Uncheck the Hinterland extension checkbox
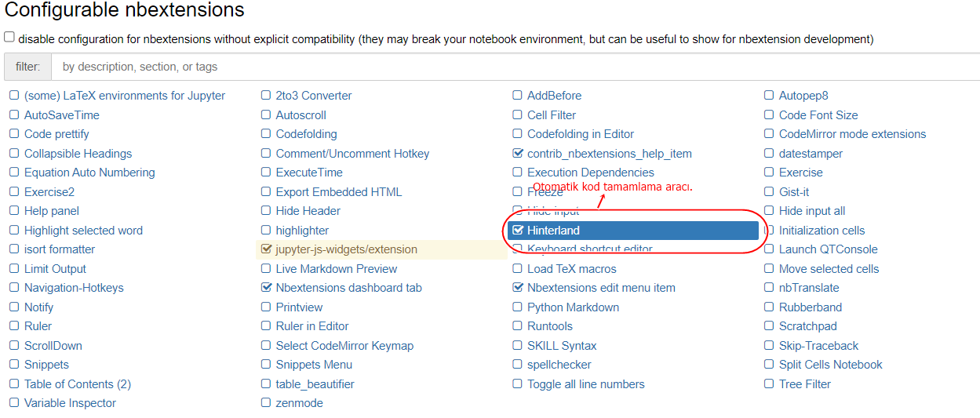The image size is (980, 418). click(x=517, y=230)
